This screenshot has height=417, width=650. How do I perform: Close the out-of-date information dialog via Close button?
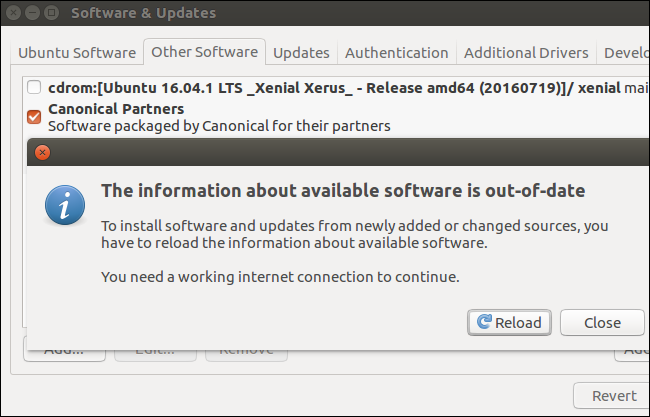pos(602,322)
